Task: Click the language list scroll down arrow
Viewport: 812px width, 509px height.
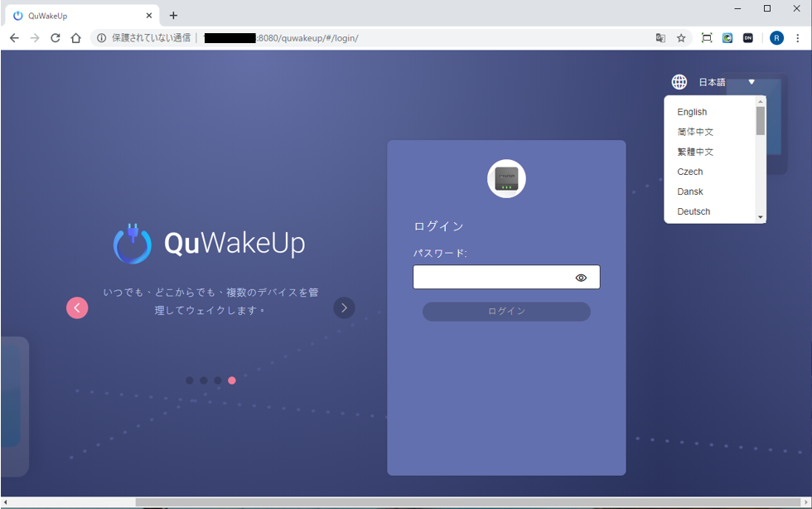Action: (x=761, y=217)
